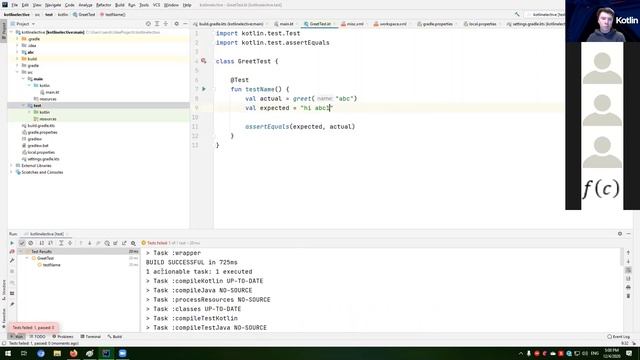Collapse the main source folder
Image resolution: width=640 pixels, height=360 pixels.
click(x=24, y=79)
